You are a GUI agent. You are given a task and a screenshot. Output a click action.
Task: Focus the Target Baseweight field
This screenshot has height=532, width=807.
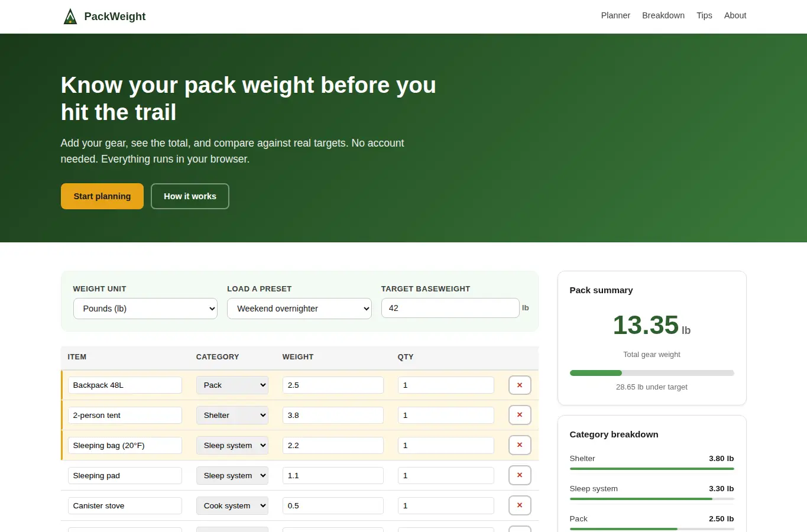450,308
